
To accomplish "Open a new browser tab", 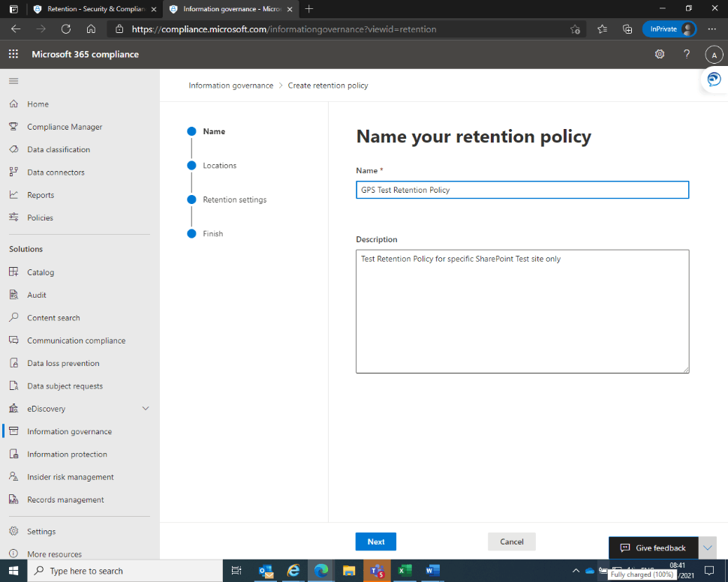I will pyautogui.click(x=308, y=9).
